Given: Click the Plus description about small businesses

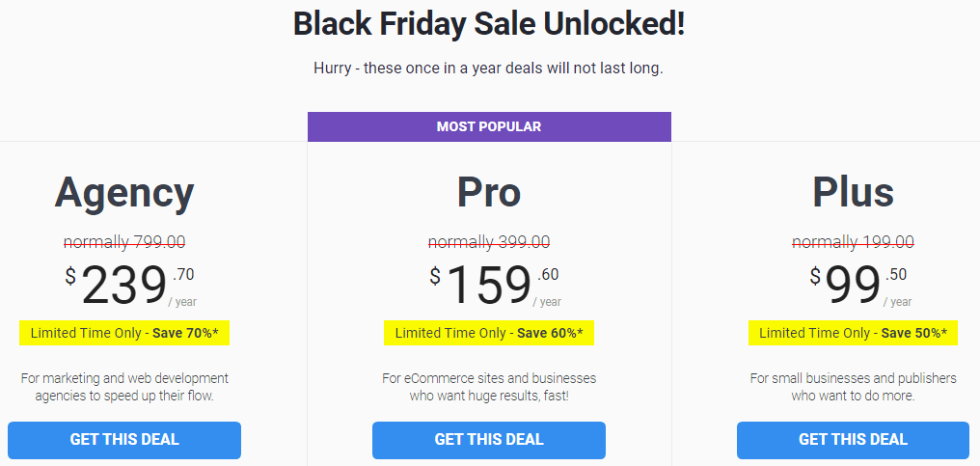Looking at the screenshot, I should (x=853, y=387).
